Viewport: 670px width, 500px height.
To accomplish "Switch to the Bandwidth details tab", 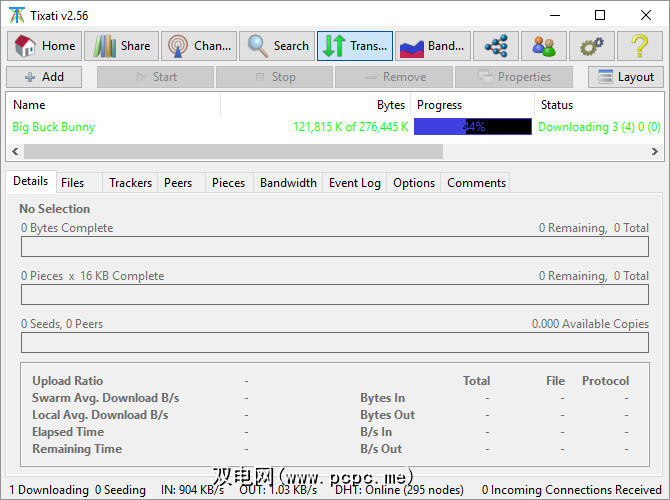I will pyautogui.click(x=288, y=183).
